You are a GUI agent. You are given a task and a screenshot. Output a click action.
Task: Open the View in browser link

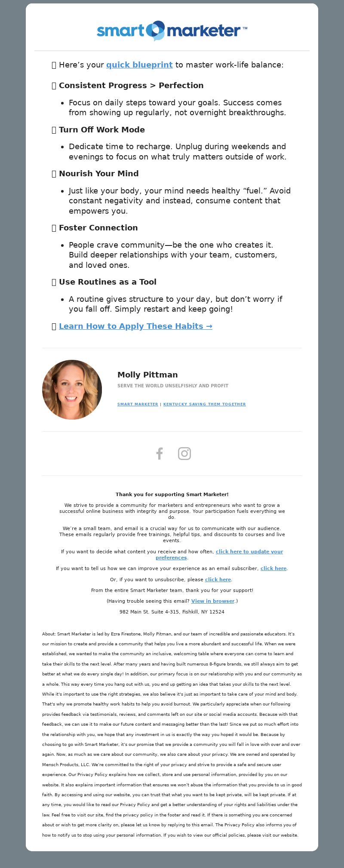pos(213,601)
